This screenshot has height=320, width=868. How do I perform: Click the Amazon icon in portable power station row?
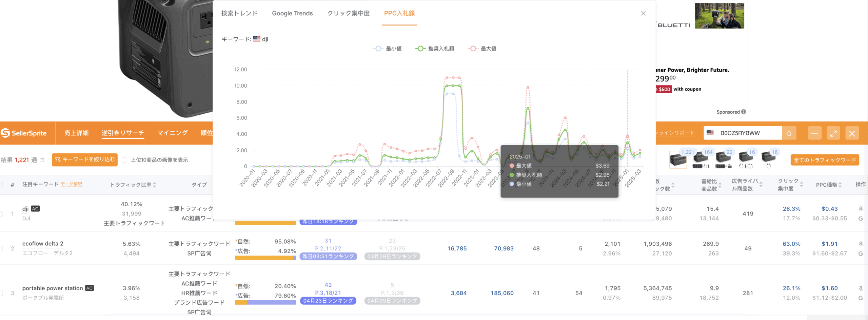[x=861, y=288]
